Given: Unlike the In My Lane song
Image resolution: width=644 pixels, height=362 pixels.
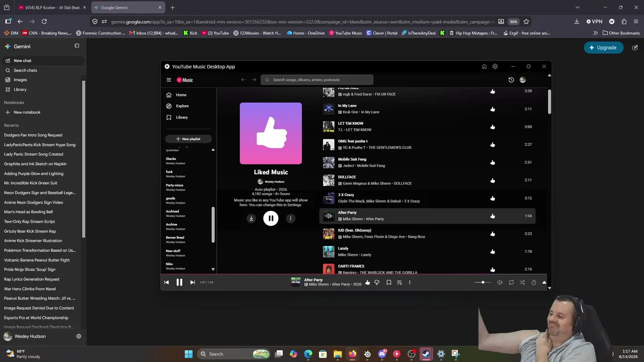Looking at the screenshot, I should tap(493, 109).
